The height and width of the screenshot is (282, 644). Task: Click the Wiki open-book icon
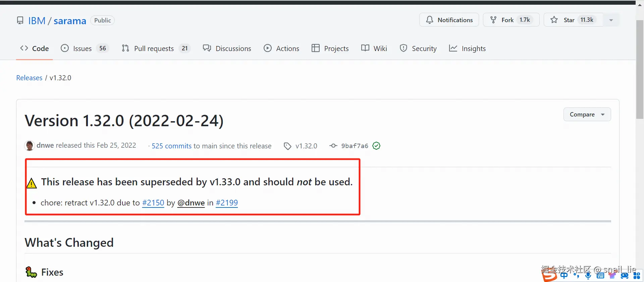tap(365, 48)
